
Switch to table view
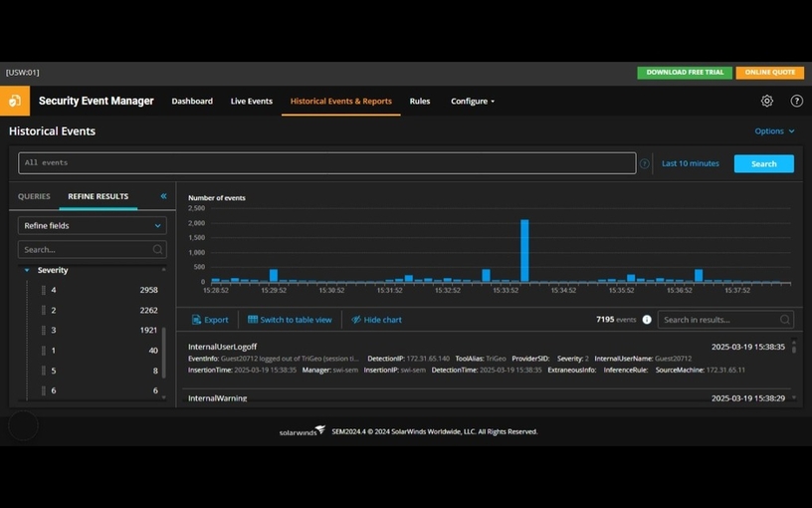click(290, 320)
